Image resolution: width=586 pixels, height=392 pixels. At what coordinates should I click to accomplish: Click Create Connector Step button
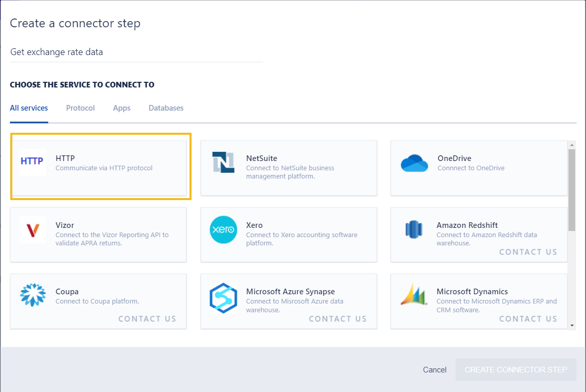point(515,369)
